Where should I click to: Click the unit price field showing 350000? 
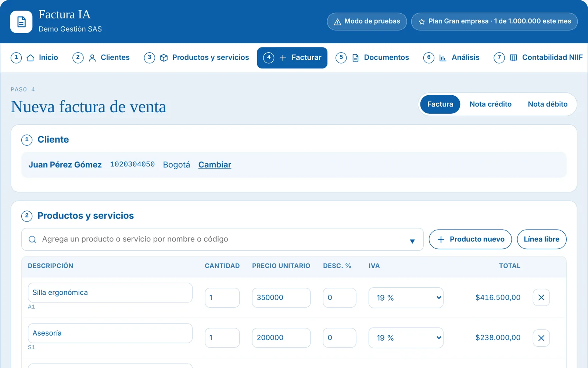click(281, 297)
